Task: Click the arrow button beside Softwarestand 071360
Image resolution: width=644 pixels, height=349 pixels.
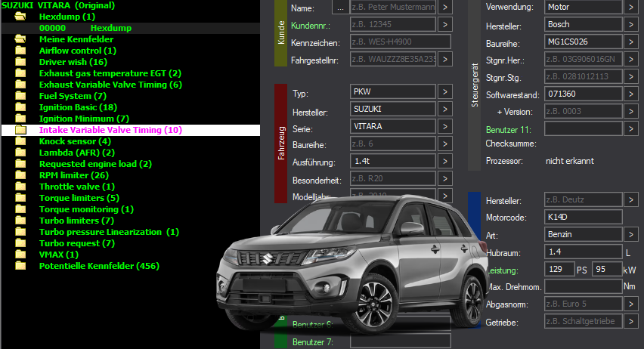Action: tap(631, 94)
